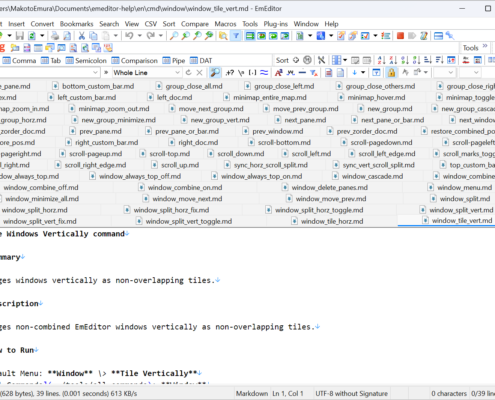
Task: Expand the column selection mode dropdown arrow
Action: click(345, 60)
